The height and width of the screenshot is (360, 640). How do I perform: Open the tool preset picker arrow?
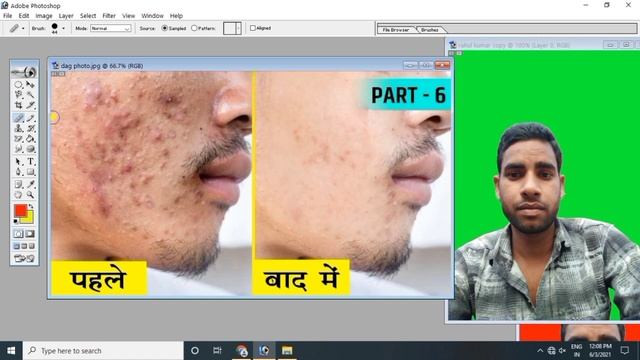point(23,29)
